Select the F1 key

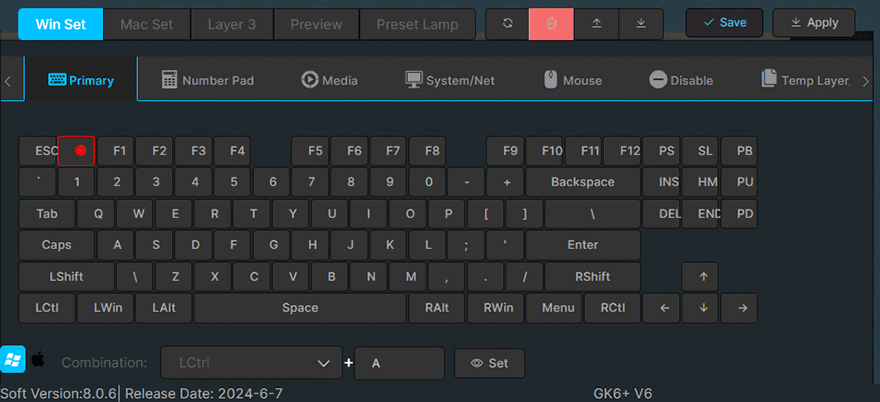tap(116, 151)
